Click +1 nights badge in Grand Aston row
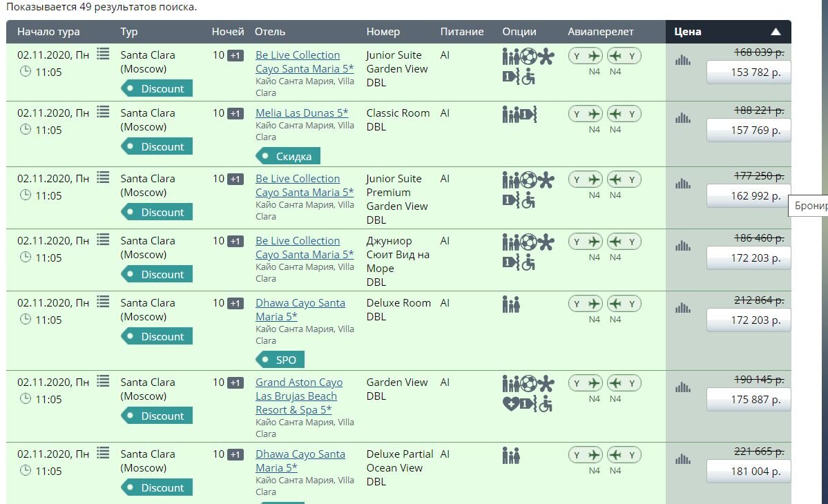The image size is (828, 504). (x=235, y=382)
